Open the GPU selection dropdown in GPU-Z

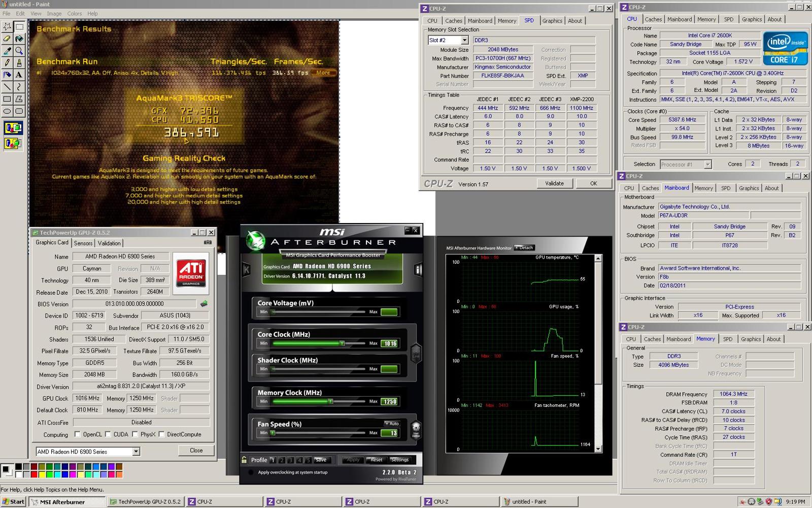136,452
